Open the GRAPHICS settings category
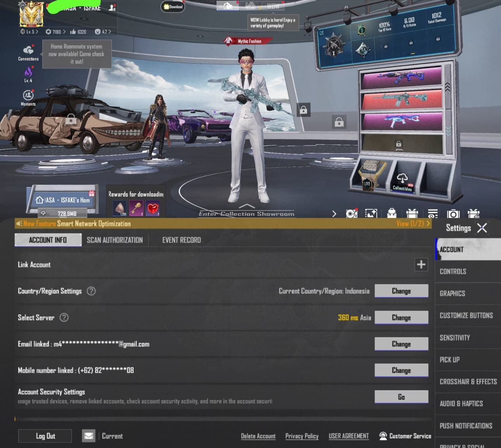This screenshot has height=448, width=501. coord(468,294)
